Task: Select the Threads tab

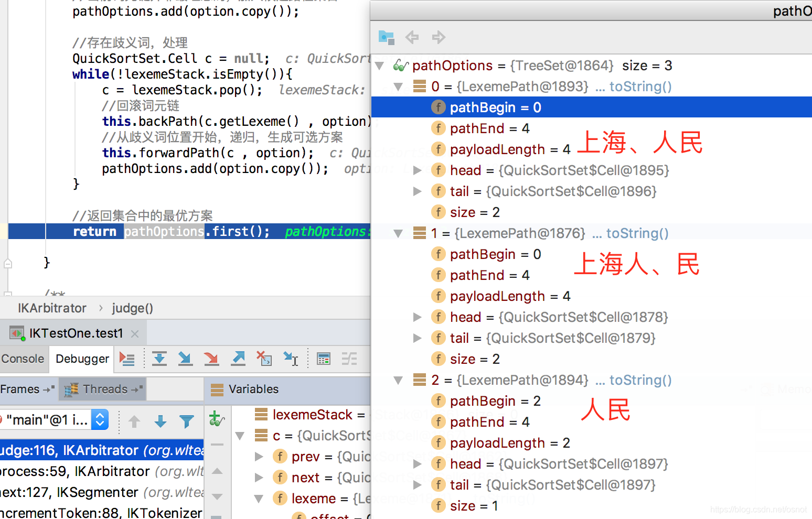Action: point(103,389)
